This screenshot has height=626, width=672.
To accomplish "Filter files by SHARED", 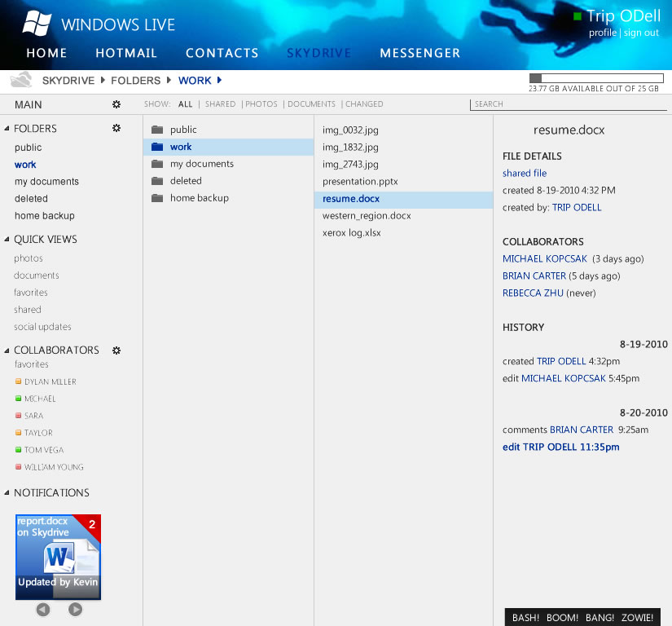I will click(x=220, y=104).
